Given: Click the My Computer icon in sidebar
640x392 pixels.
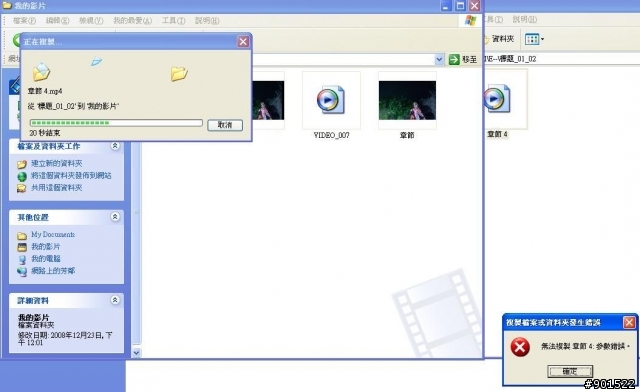Looking at the screenshot, I should tap(22, 259).
